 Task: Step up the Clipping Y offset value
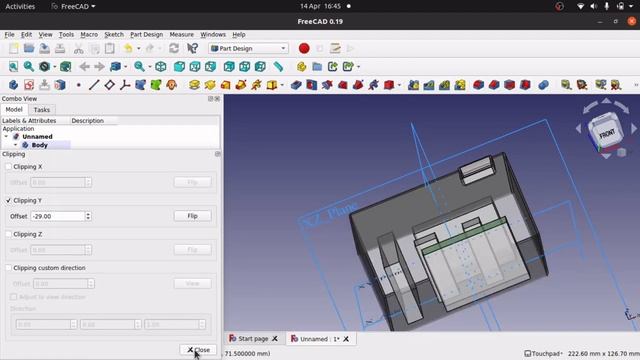pyautogui.click(x=88, y=214)
